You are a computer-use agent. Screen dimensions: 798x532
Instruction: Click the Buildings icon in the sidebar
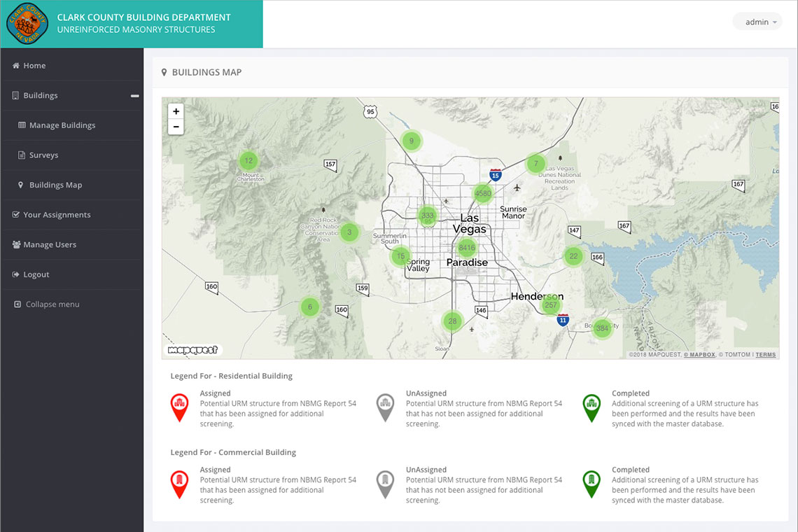click(x=16, y=96)
